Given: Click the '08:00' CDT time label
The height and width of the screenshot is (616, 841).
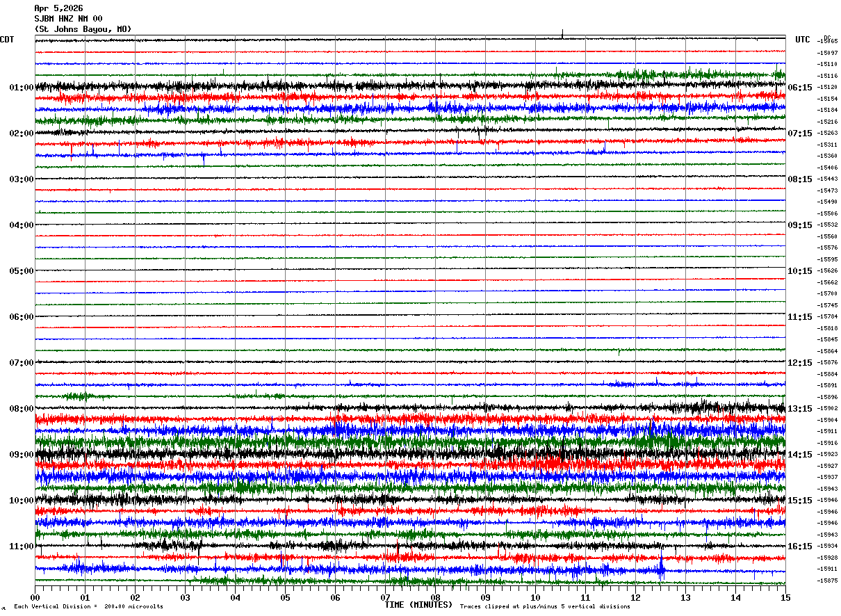Looking at the screenshot, I should (x=22, y=409).
